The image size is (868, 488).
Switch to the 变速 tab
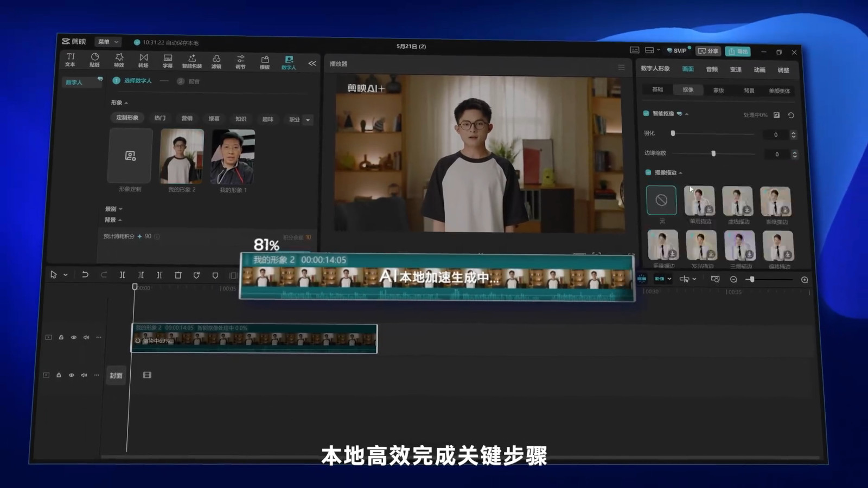pos(736,69)
